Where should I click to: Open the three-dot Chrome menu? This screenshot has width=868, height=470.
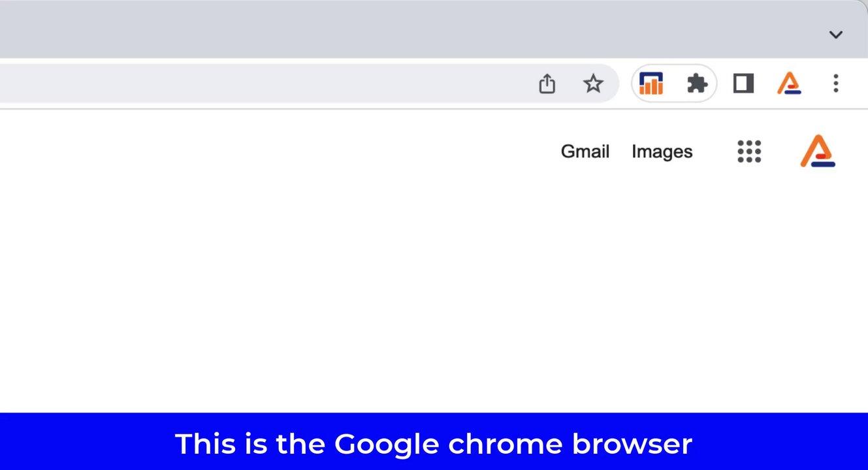[835, 84]
